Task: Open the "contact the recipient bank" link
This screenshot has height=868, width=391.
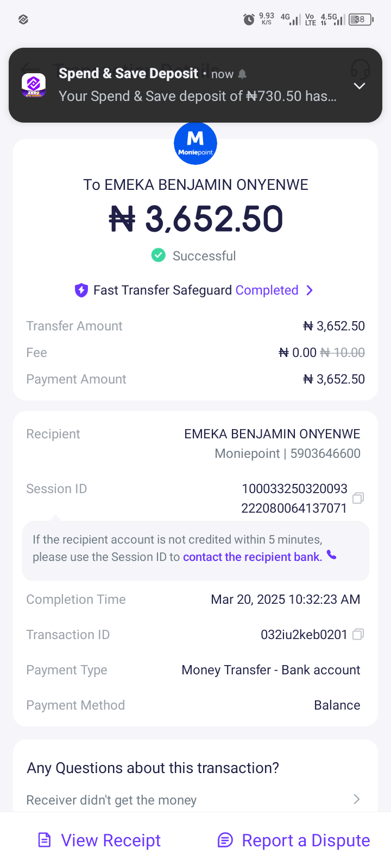Action: coord(253,557)
